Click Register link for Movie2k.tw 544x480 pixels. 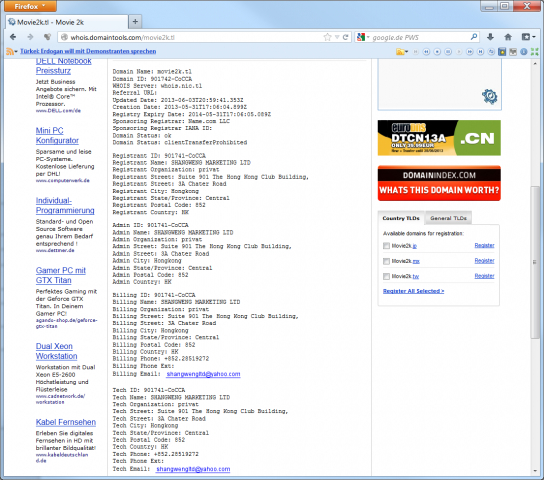pyautogui.click(x=484, y=276)
